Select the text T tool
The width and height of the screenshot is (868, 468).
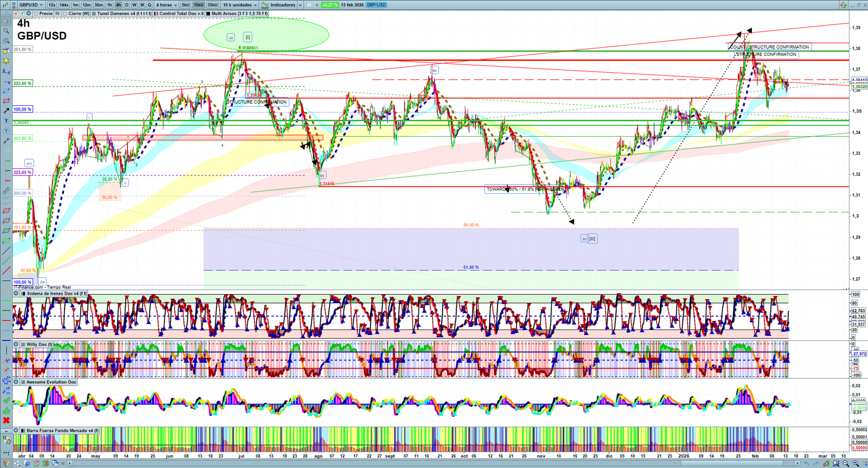[6, 121]
